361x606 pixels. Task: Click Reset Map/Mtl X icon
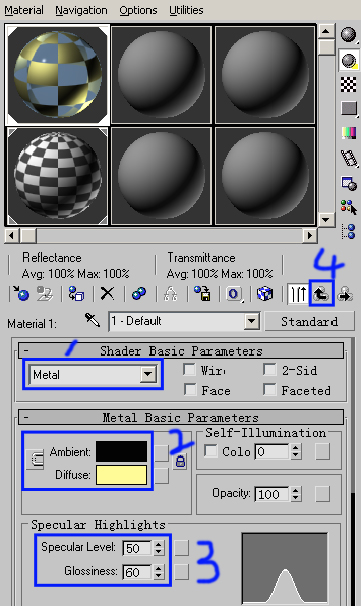(x=107, y=294)
